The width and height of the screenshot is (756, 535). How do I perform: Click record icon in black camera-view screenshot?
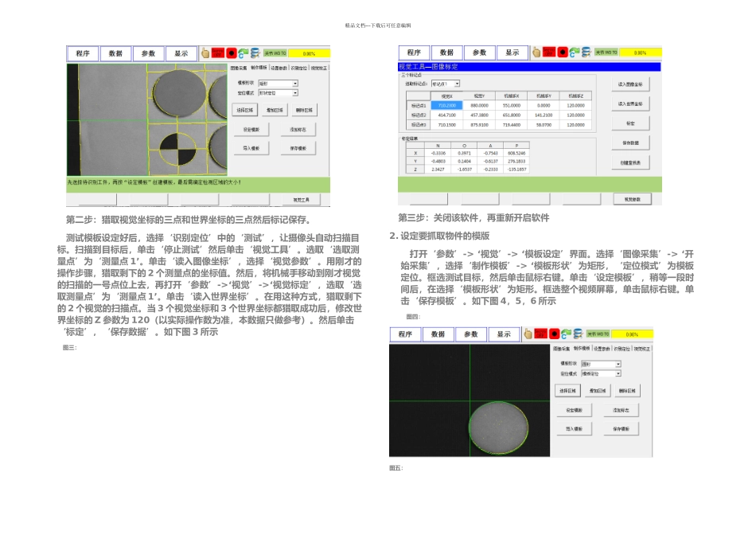click(554, 334)
